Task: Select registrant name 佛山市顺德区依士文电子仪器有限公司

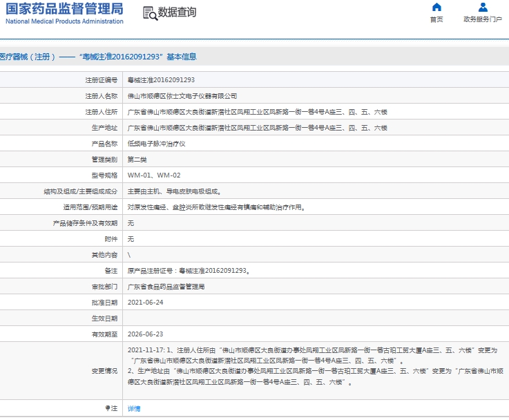Action: pos(182,96)
